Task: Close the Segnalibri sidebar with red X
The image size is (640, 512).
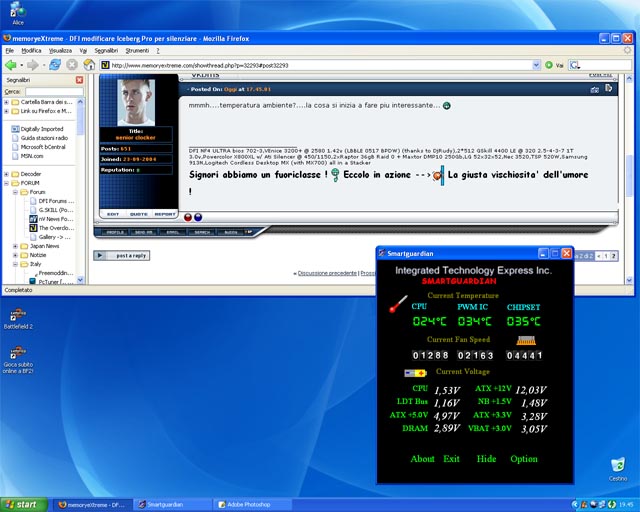Action: pos(80,80)
